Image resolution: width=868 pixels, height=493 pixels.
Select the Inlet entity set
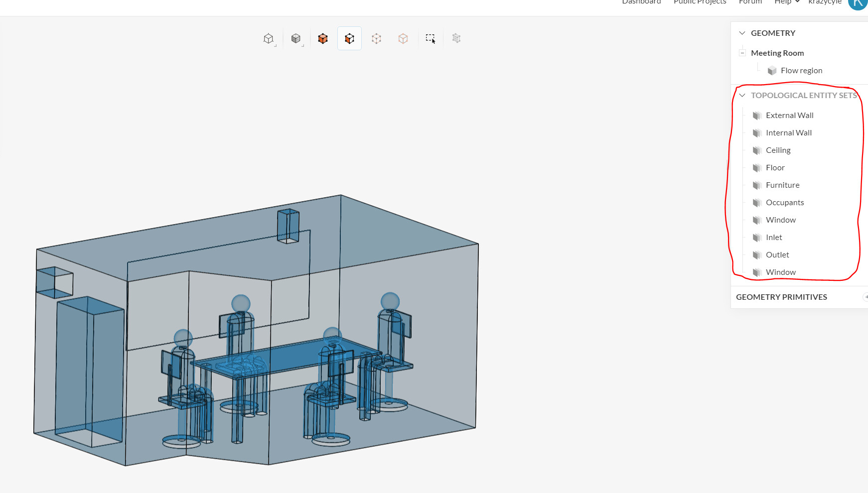click(774, 238)
